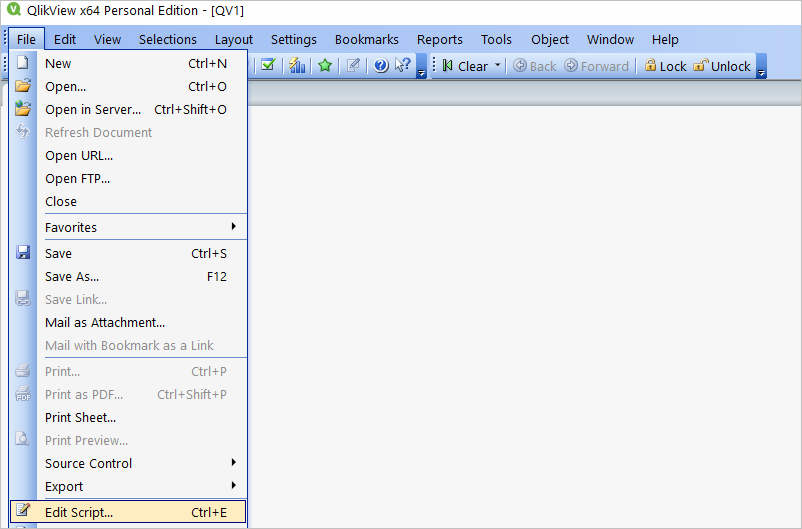Open the Selections menu in menu bar
The height and width of the screenshot is (529, 802).
pyautogui.click(x=168, y=39)
